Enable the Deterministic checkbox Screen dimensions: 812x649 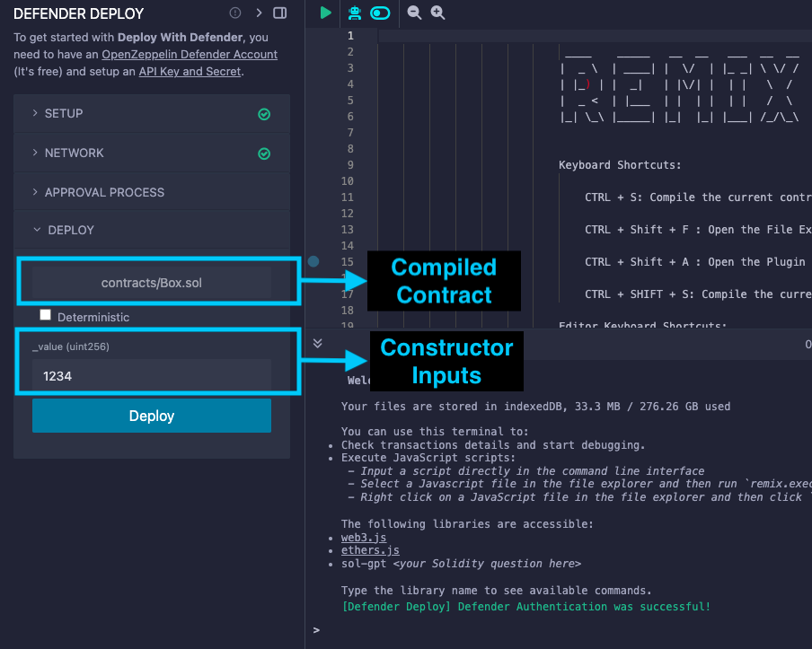tap(44, 314)
